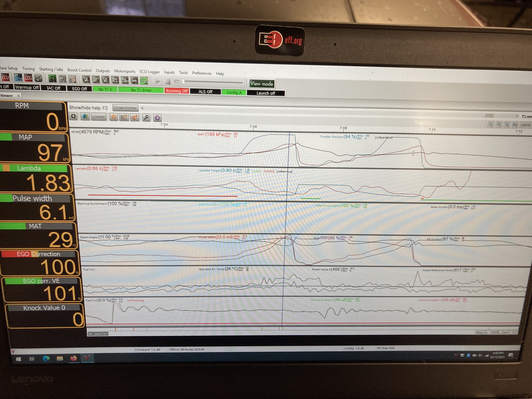Viewport: 532px width, 399px height.
Task: Open Firefox from the taskbar
Action: (73, 359)
